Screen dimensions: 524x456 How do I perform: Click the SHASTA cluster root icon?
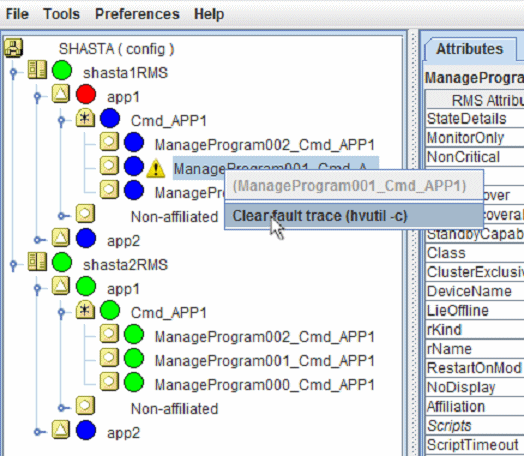click(13, 48)
